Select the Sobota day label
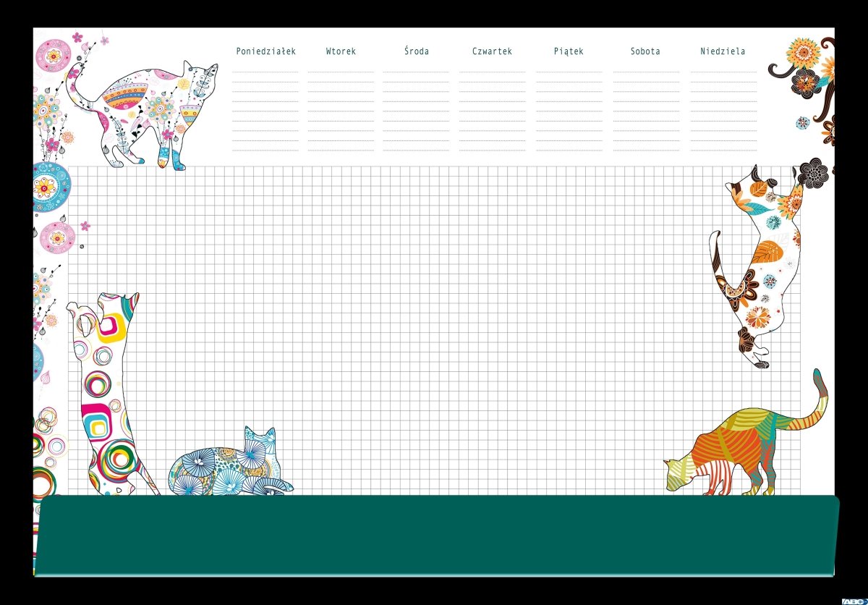This screenshot has height=605, width=868. pos(645,51)
